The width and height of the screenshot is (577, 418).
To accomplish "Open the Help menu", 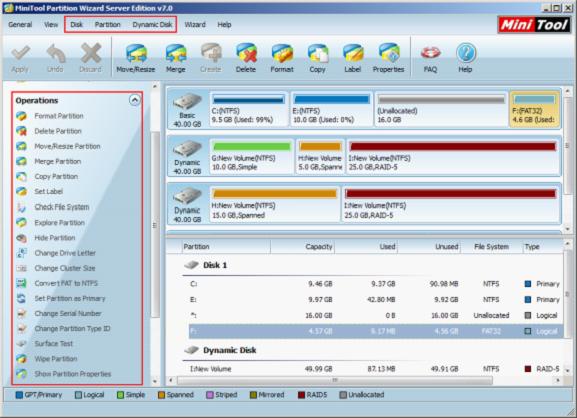I will [224, 25].
